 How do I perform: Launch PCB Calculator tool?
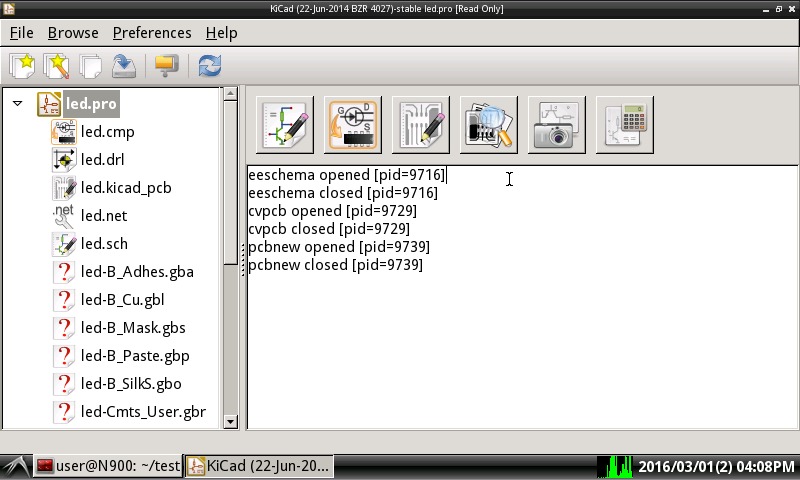(625, 124)
